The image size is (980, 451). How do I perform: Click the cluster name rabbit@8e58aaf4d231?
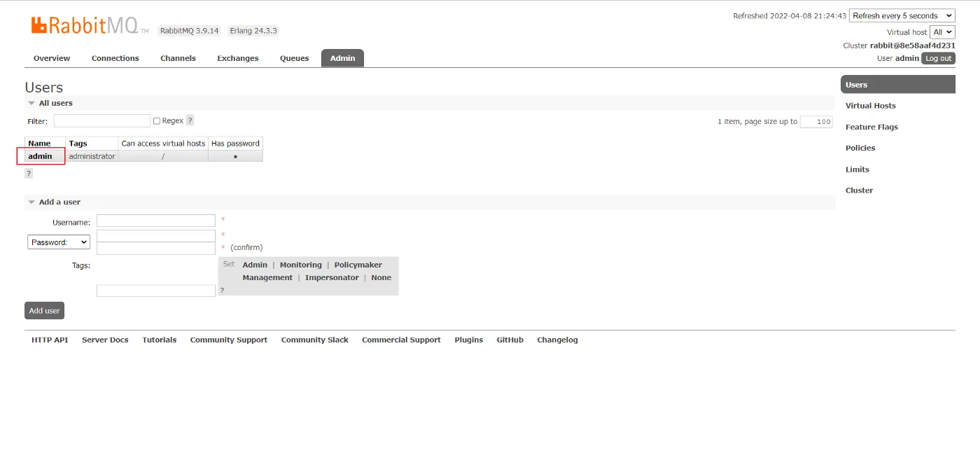913,46
